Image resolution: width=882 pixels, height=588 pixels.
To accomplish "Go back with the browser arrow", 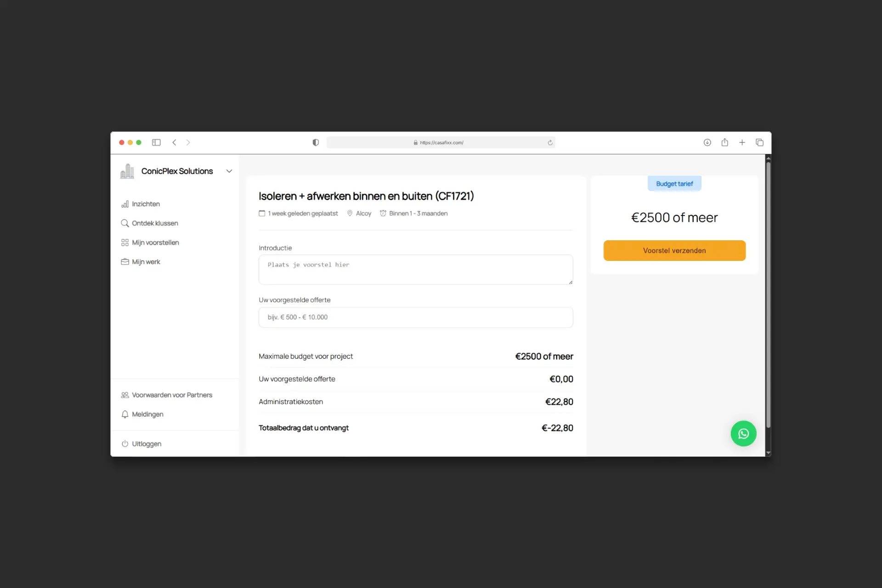I will (174, 142).
